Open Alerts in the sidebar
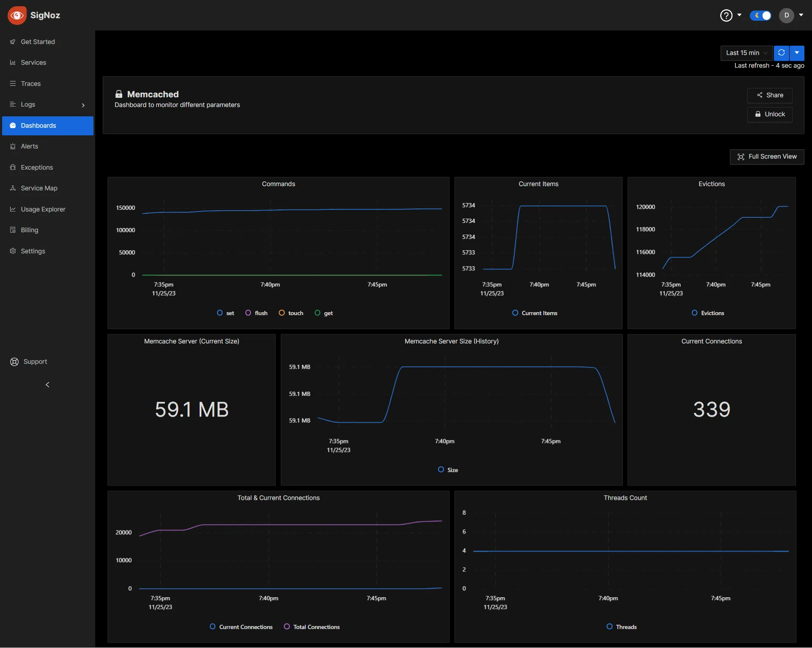The height and width of the screenshot is (648, 812). (x=47, y=146)
